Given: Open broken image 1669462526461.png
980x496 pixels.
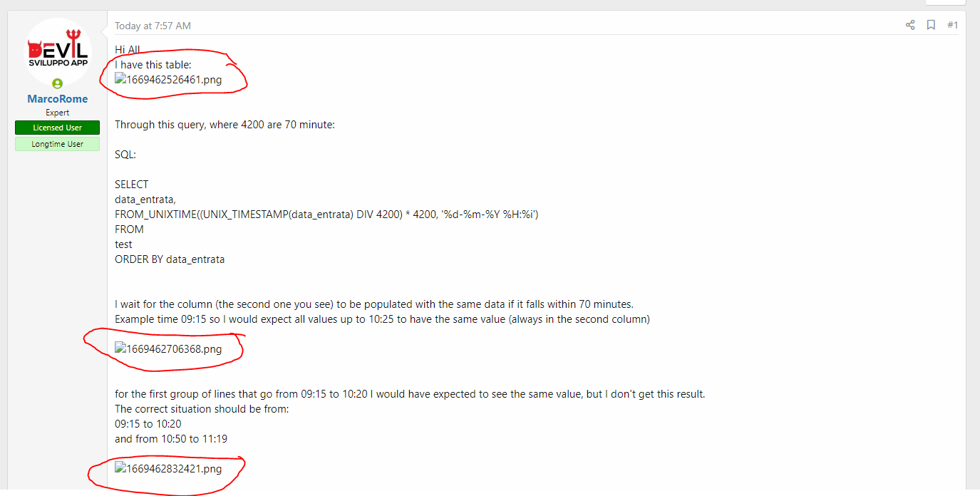Looking at the screenshot, I should click(169, 80).
